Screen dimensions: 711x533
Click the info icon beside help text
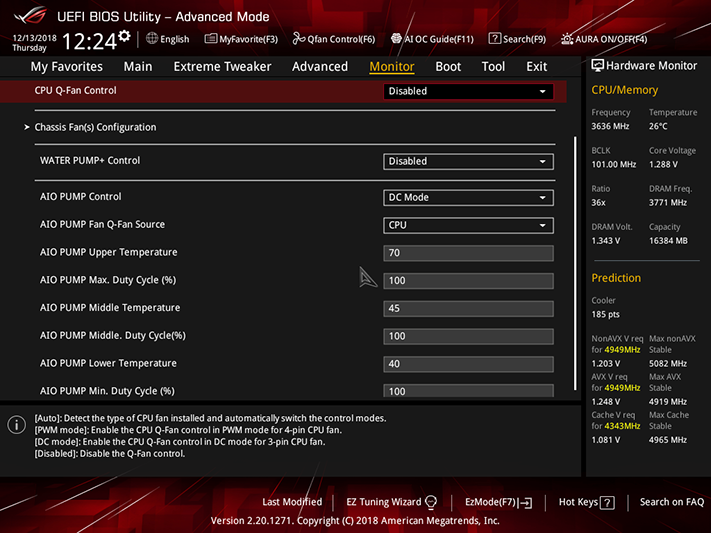click(17, 425)
